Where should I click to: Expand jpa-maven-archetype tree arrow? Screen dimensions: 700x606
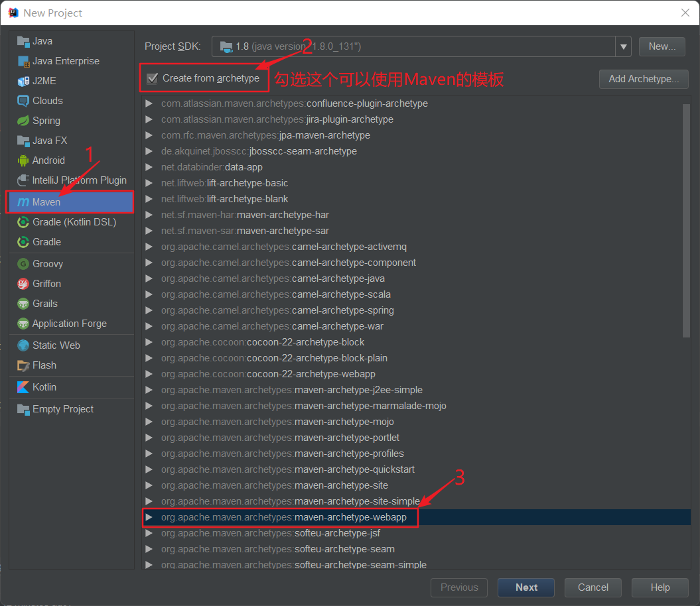149,135
